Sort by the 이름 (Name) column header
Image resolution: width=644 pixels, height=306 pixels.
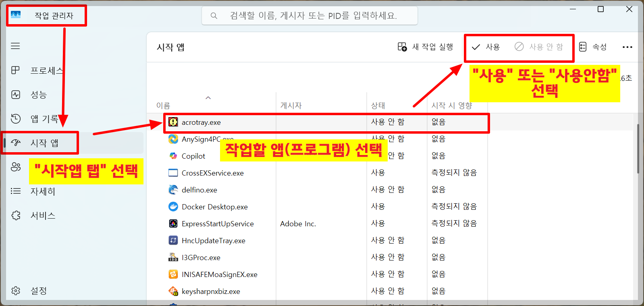tap(163, 105)
